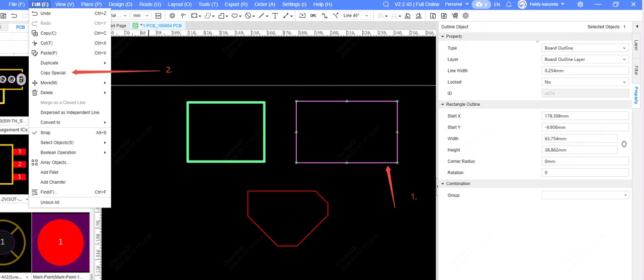The width and height of the screenshot is (644, 280).
Task: Toggle the width-height ratio lock
Action: (624, 144)
